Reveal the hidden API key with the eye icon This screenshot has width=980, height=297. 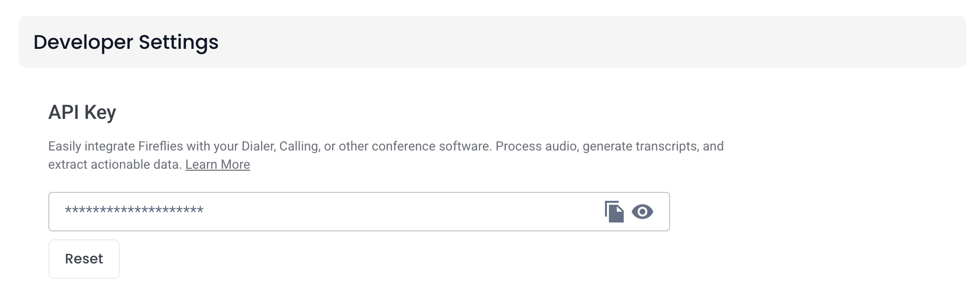(642, 212)
